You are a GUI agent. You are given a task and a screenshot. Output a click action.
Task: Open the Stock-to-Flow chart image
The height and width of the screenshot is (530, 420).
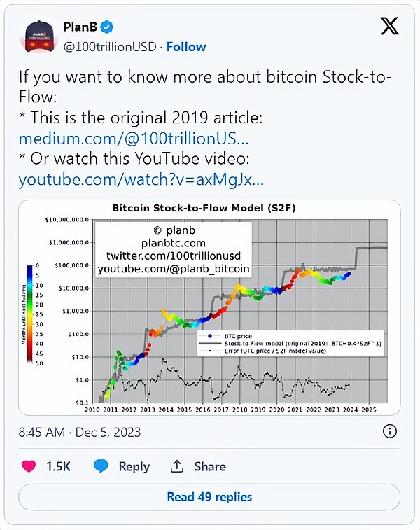tap(209, 307)
